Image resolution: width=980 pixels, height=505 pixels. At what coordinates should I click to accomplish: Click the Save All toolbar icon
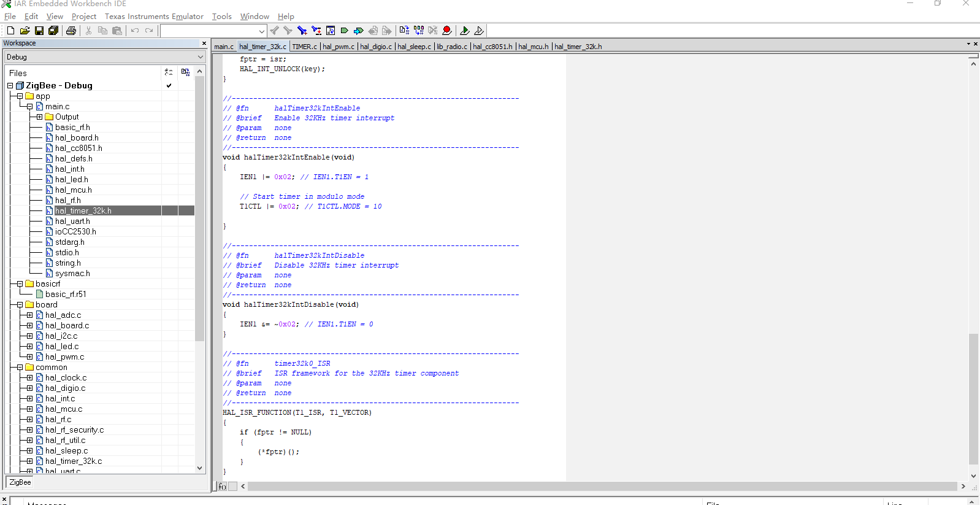(x=53, y=31)
